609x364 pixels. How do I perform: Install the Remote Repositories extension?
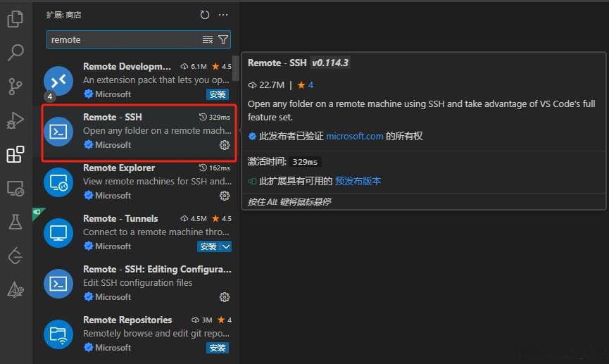click(218, 348)
